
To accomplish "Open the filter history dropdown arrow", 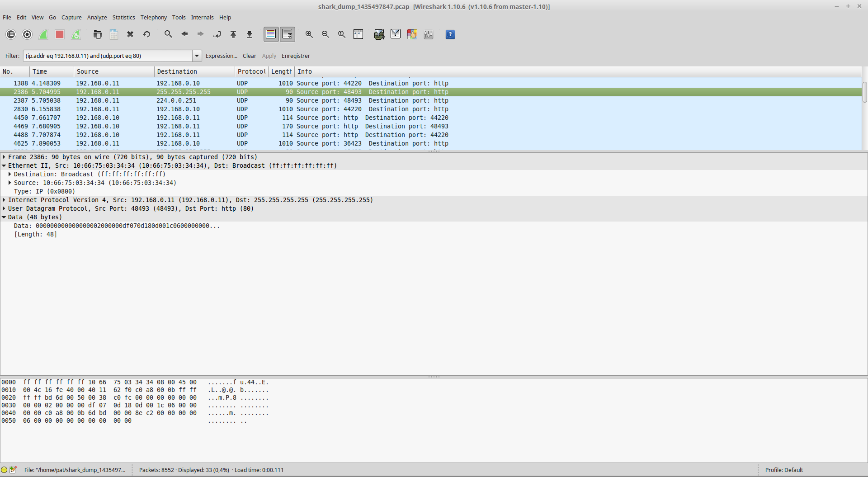I will click(197, 56).
